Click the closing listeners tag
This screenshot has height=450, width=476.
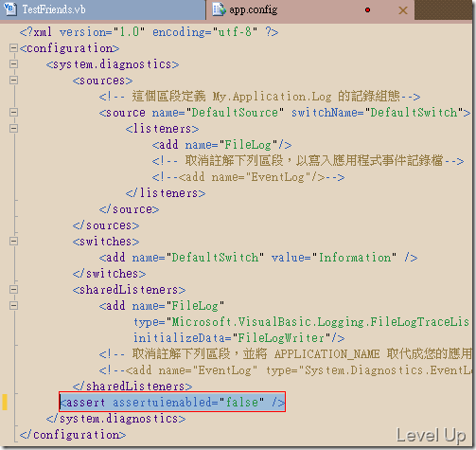pyautogui.click(x=166, y=193)
